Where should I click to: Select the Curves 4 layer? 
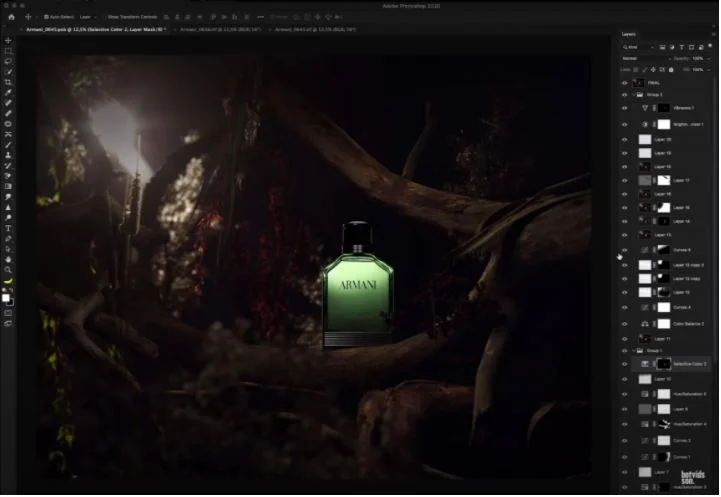point(671,308)
